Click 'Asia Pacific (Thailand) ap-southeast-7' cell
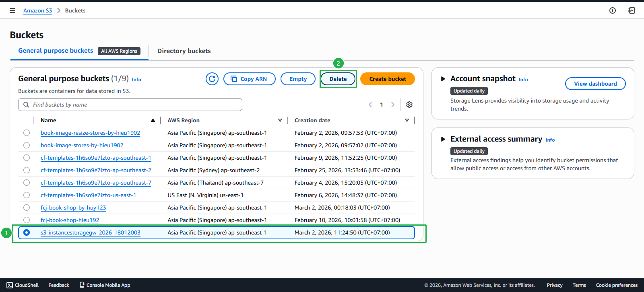Screen dimensions: 644x292 point(216,183)
